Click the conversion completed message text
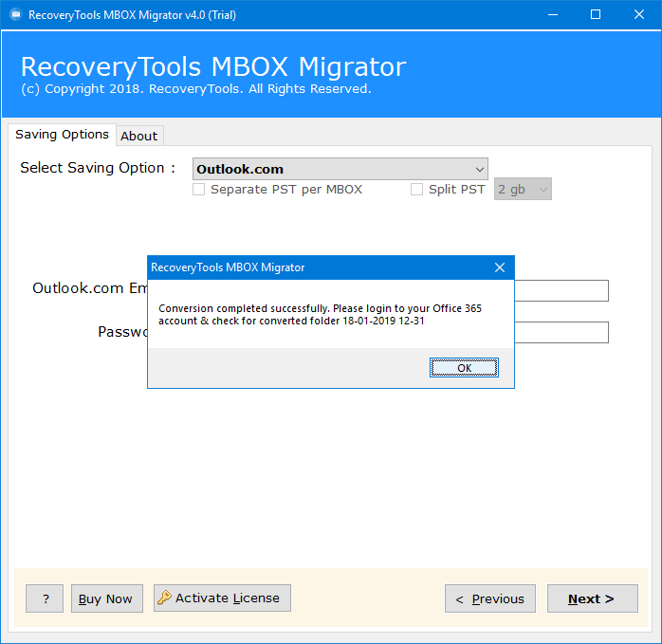The width and height of the screenshot is (662, 644). point(320,315)
